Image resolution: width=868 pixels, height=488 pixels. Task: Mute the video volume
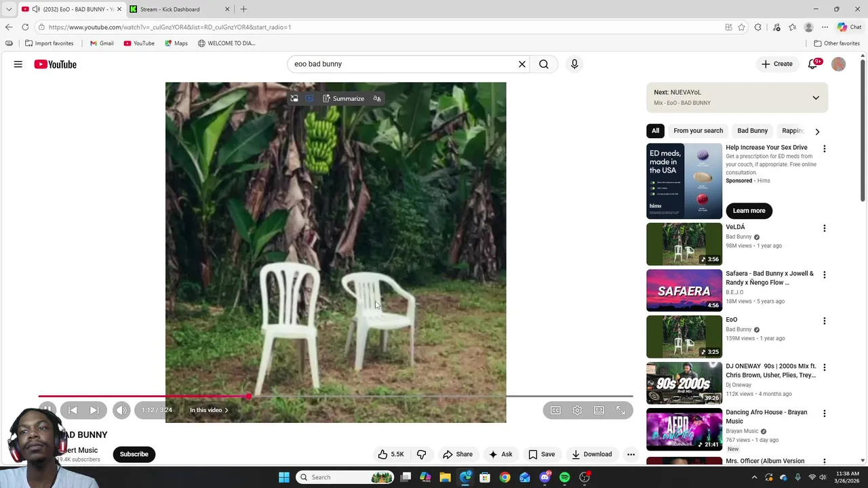pos(121,410)
